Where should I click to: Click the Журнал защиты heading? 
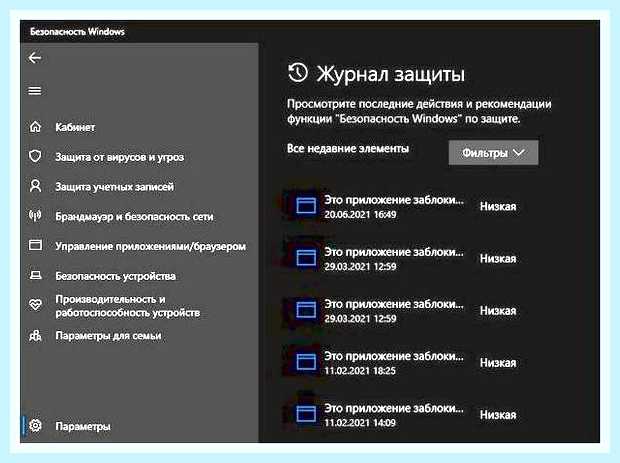point(391,74)
